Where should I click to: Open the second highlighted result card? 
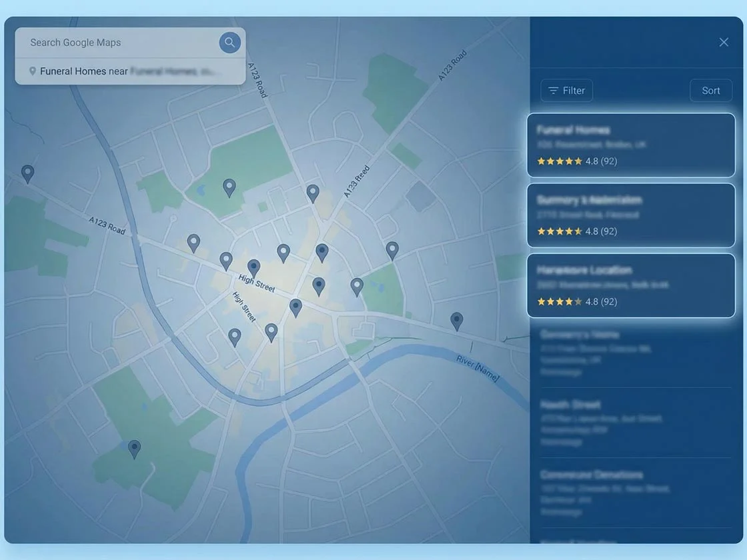[630, 215]
